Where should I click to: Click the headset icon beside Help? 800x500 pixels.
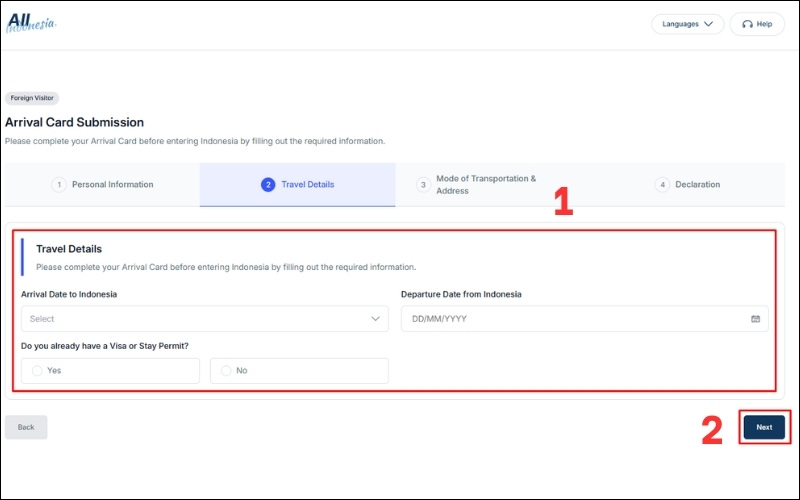pos(747,24)
